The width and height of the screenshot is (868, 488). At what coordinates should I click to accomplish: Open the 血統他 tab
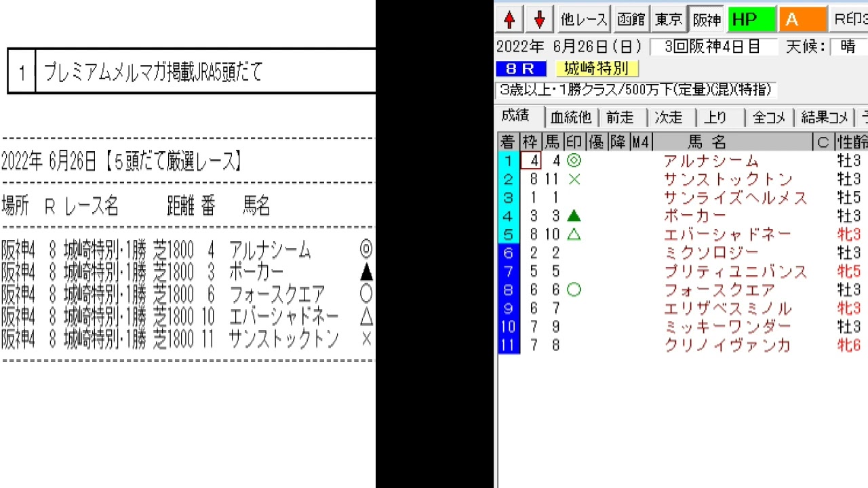tap(570, 117)
